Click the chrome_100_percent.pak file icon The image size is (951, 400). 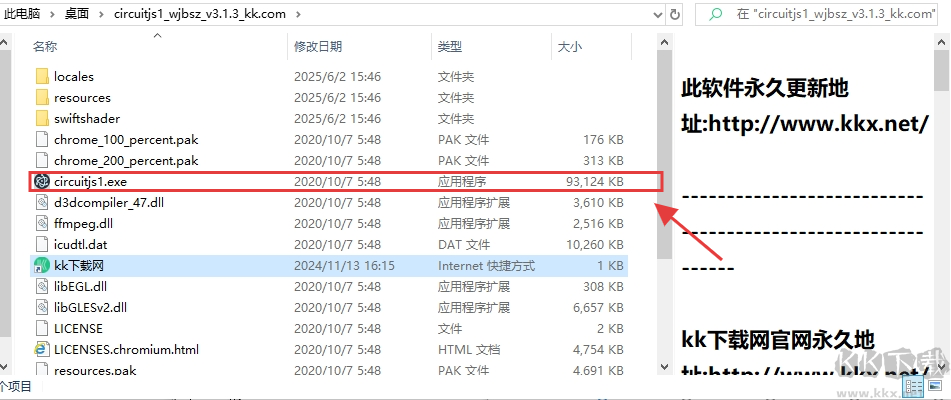42,139
